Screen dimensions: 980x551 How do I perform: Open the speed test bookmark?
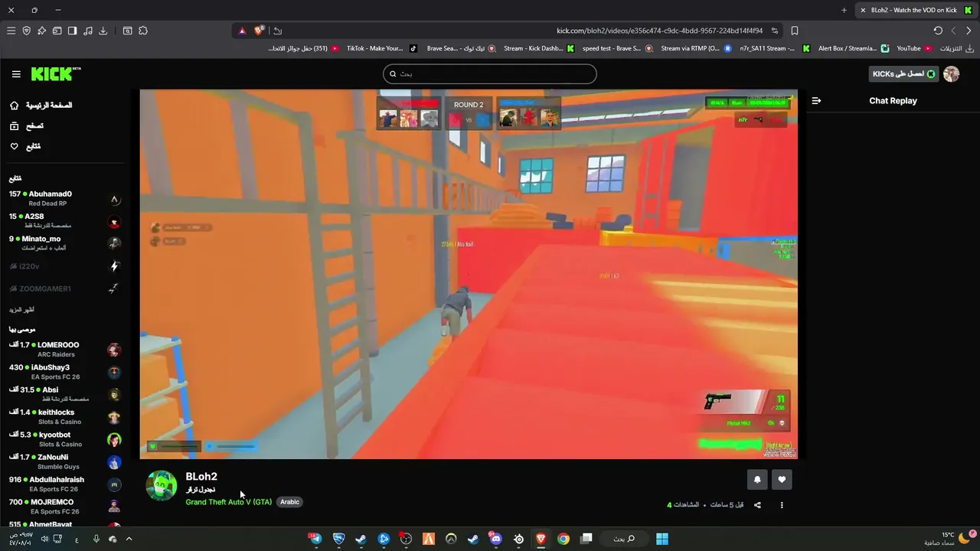pyautogui.click(x=617, y=48)
